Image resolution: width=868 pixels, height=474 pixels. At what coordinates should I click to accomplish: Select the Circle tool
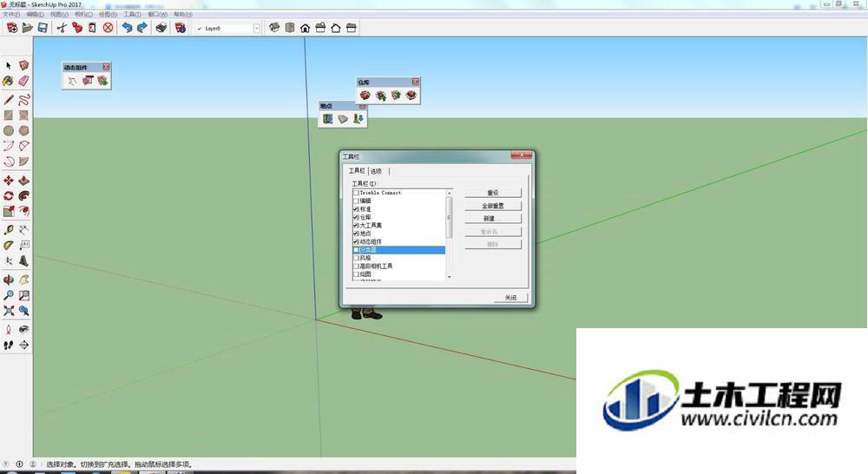pyautogui.click(x=9, y=131)
